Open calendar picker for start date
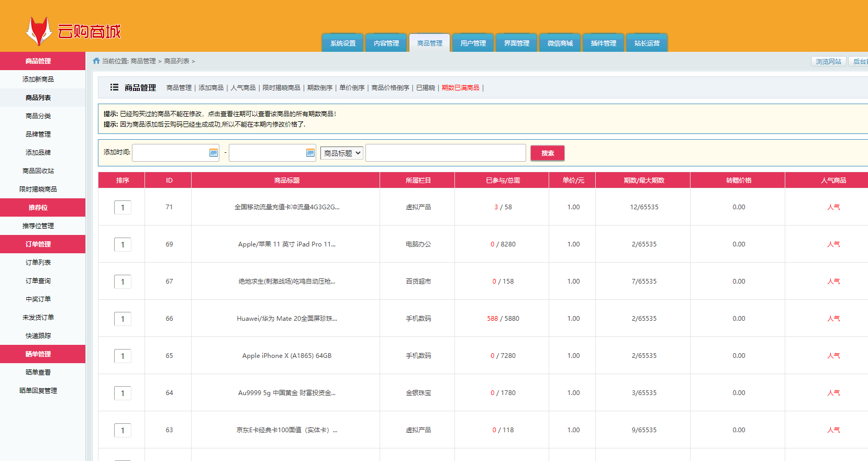This screenshot has height=461, width=868. click(x=213, y=153)
